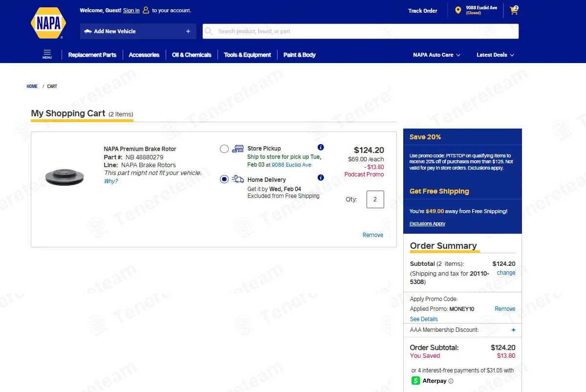
Task: Click the car icon in Add New Vehicle
Action: click(x=88, y=31)
